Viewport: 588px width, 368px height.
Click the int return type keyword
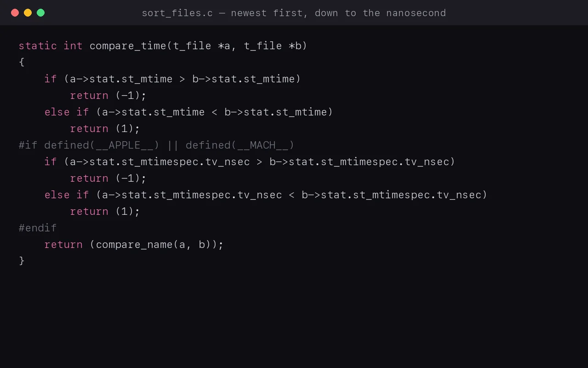(x=73, y=46)
